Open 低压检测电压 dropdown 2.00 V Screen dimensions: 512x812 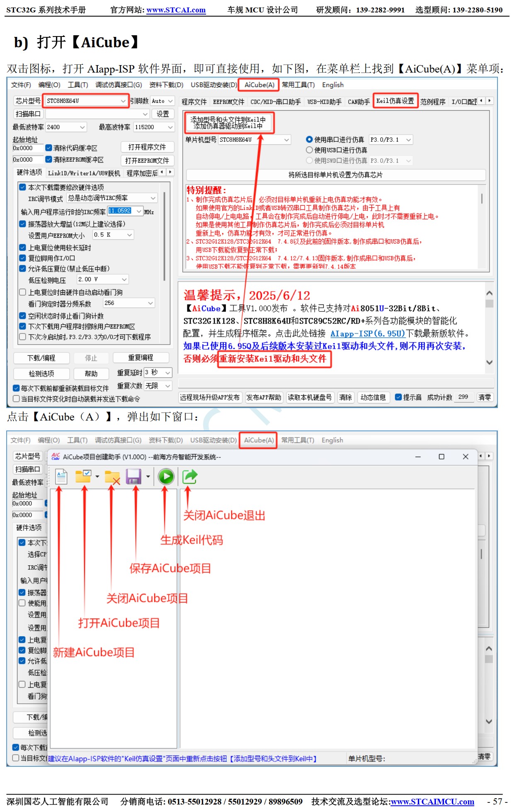coord(103,280)
